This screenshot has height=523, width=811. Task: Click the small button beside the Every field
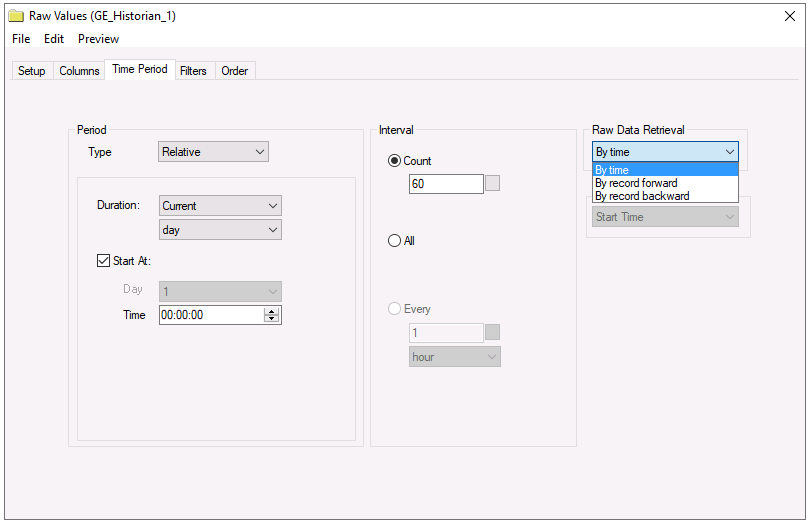coord(492,332)
